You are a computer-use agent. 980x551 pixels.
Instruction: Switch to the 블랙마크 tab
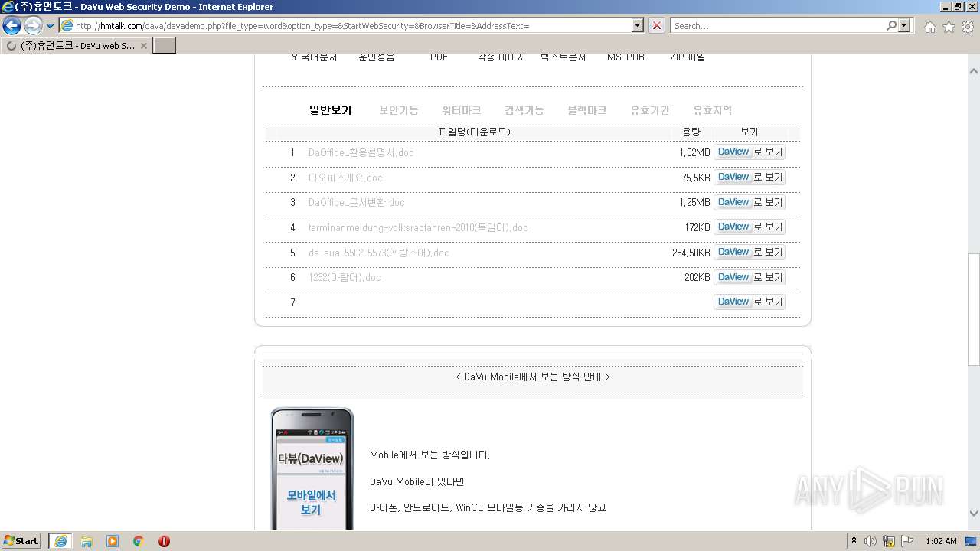point(587,110)
